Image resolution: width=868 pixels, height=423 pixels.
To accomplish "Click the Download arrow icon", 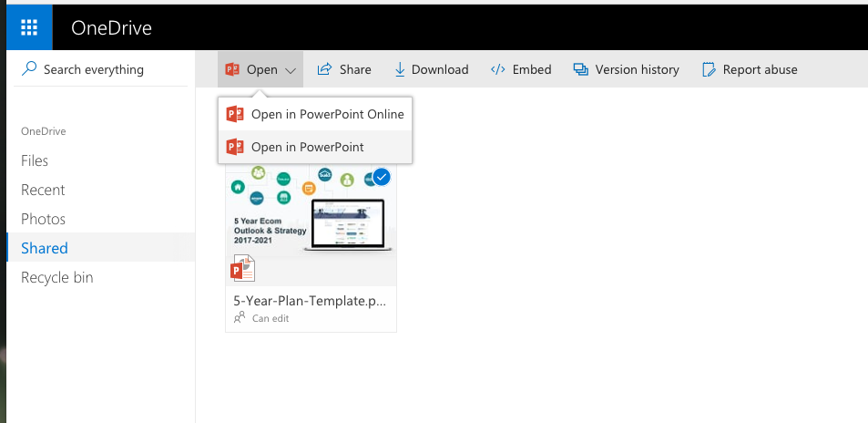I will [399, 69].
